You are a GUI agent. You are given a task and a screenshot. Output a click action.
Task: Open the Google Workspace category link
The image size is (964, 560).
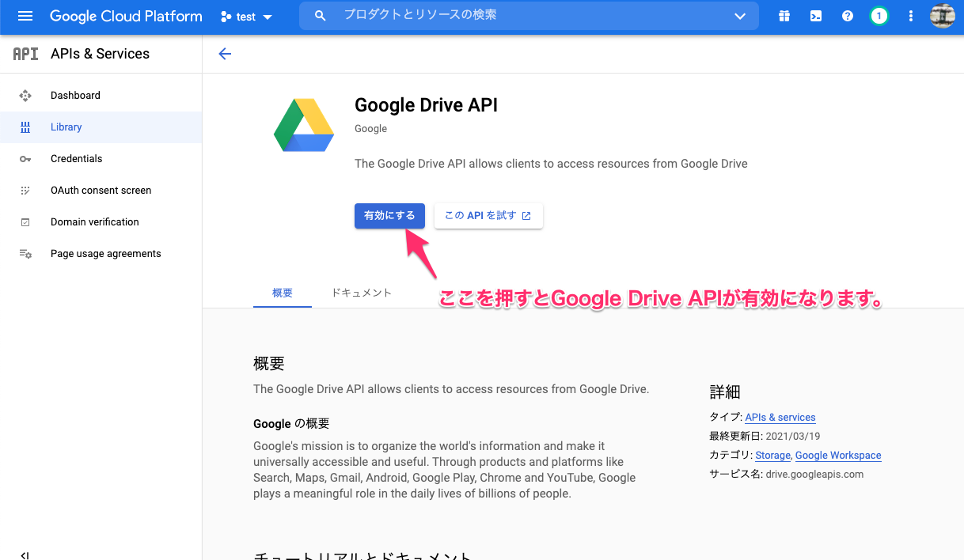coord(838,455)
